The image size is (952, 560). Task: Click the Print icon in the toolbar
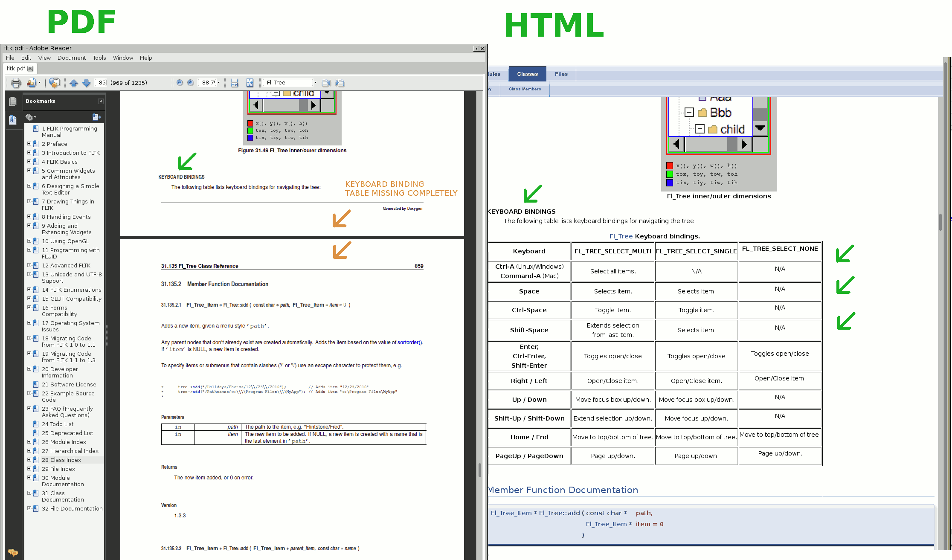[16, 83]
